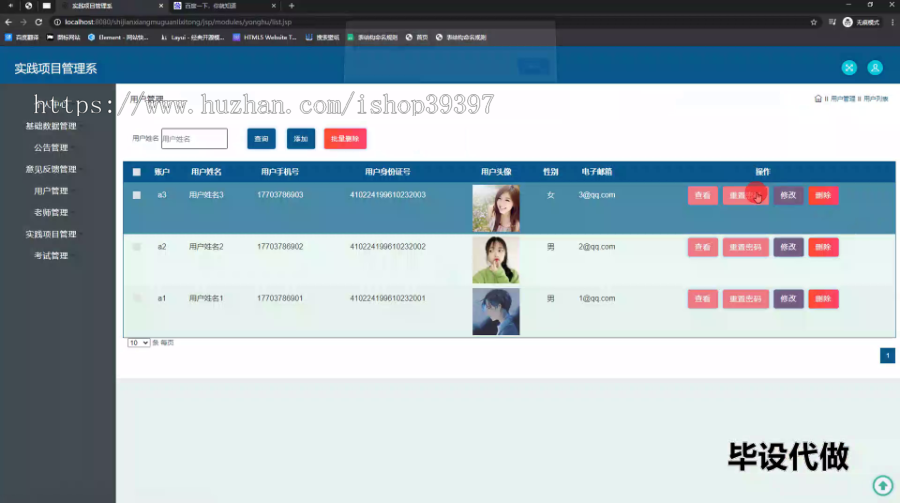Click 查看 button for account a2
The image size is (900, 503).
[x=703, y=247]
